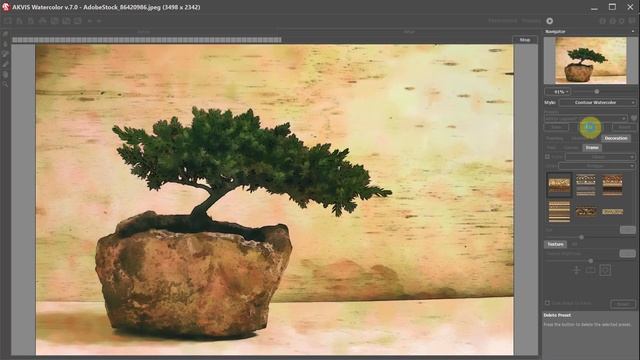The height and width of the screenshot is (360, 640).
Task: Switch to the After tab above the image
Action: tap(409, 31)
